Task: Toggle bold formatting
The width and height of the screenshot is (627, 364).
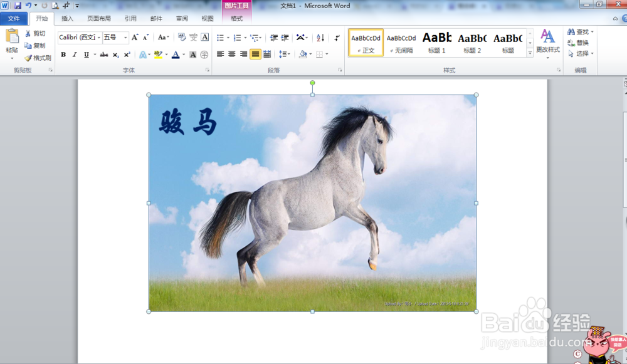Action: click(63, 55)
